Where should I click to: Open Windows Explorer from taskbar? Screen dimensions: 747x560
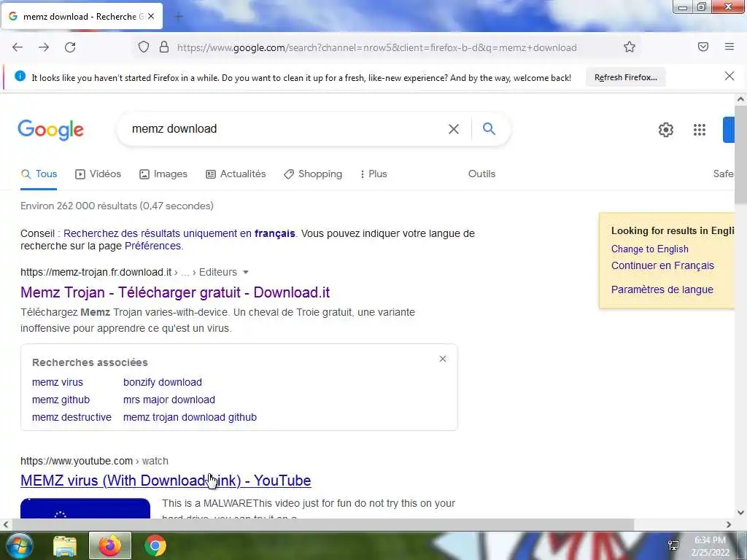tap(65, 546)
